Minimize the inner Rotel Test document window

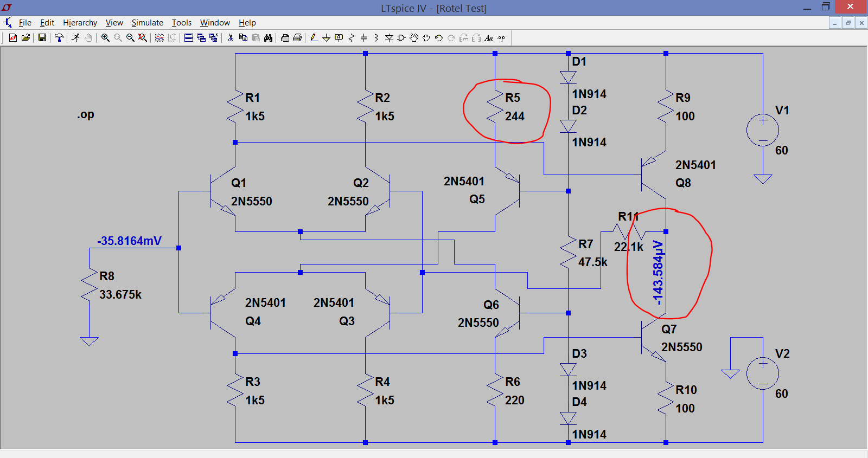pyautogui.click(x=835, y=23)
